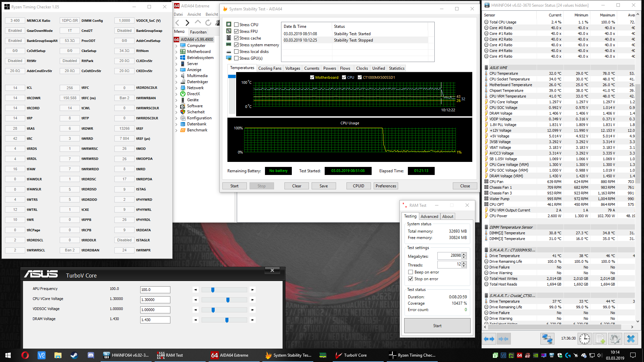Toggle the Beep on error checkbox

click(411, 272)
